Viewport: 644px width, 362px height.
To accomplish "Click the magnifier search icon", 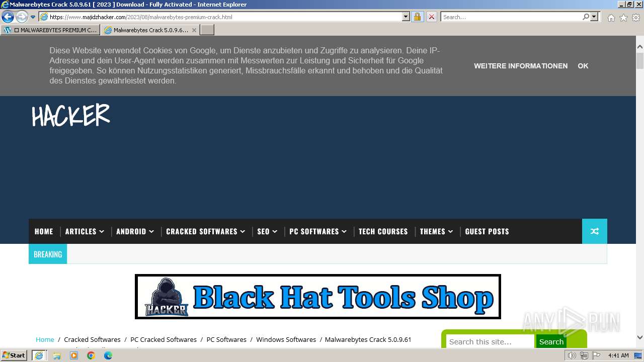I will [x=586, y=17].
